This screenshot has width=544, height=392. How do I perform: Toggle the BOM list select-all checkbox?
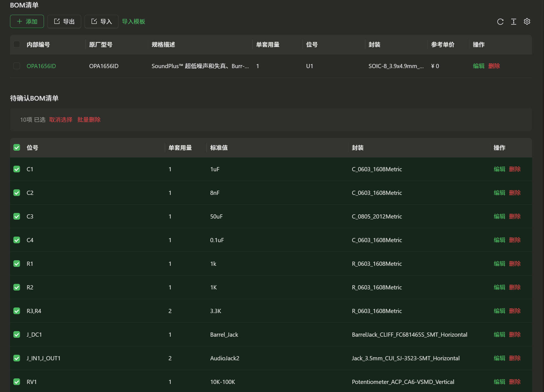(x=17, y=44)
